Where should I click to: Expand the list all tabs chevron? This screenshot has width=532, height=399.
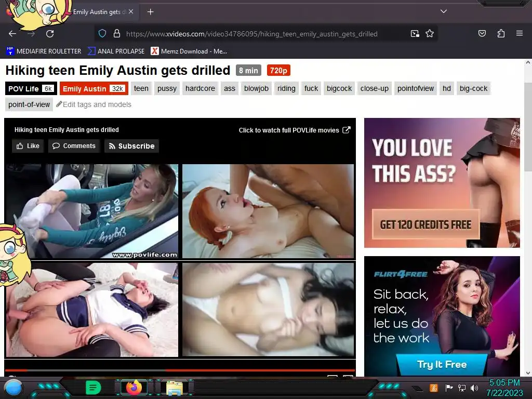pos(444,11)
